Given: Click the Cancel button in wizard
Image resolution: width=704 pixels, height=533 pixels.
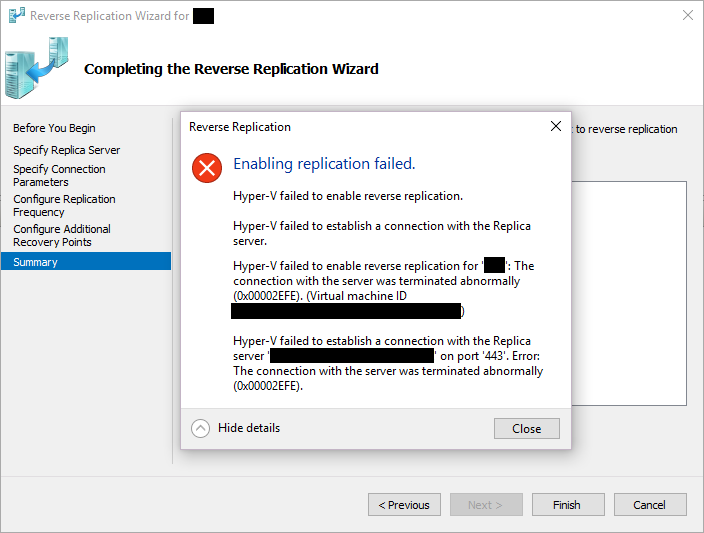Looking at the screenshot, I should pos(650,505).
